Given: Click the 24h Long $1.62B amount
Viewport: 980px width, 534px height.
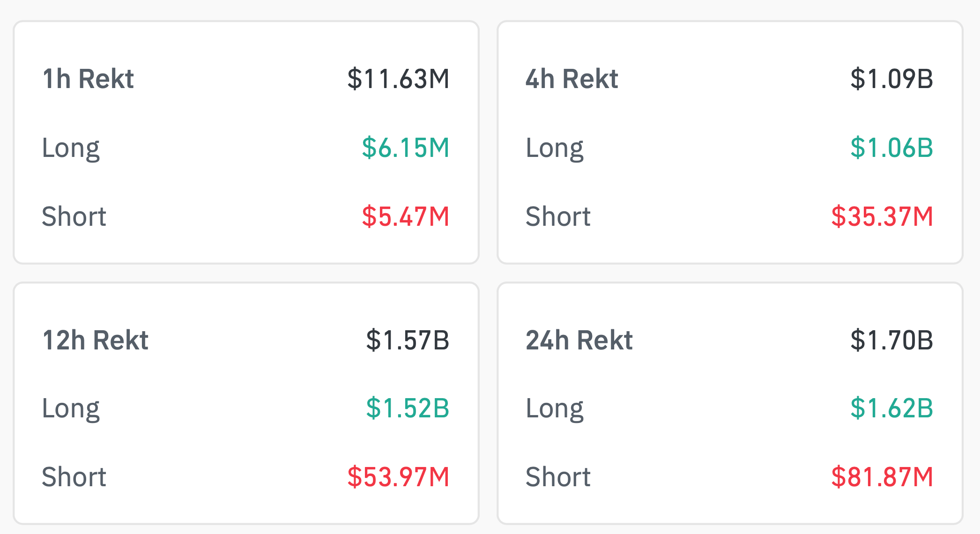Looking at the screenshot, I should (x=892, y=408).
